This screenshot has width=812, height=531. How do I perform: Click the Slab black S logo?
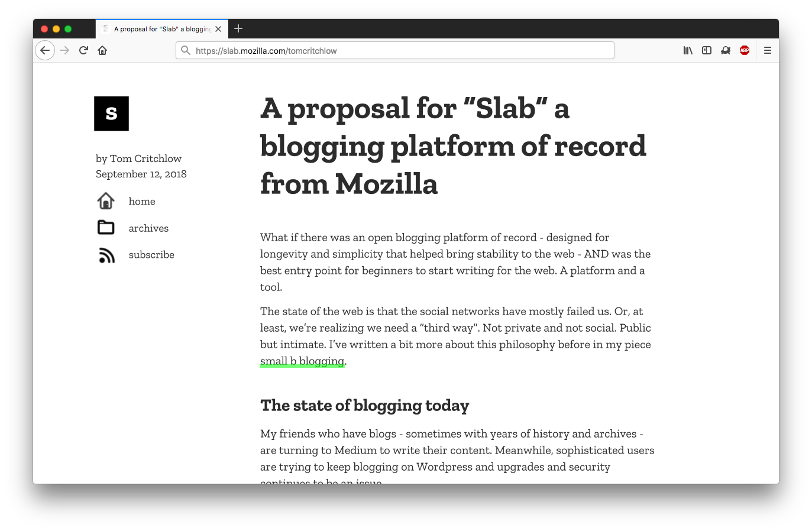(x=111, y=114)
